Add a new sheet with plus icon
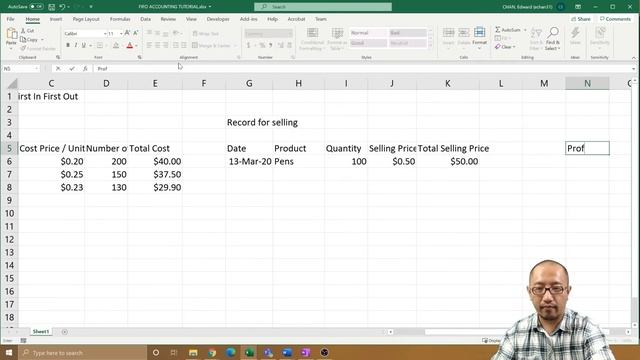640x360 pixels. point(64,332)
